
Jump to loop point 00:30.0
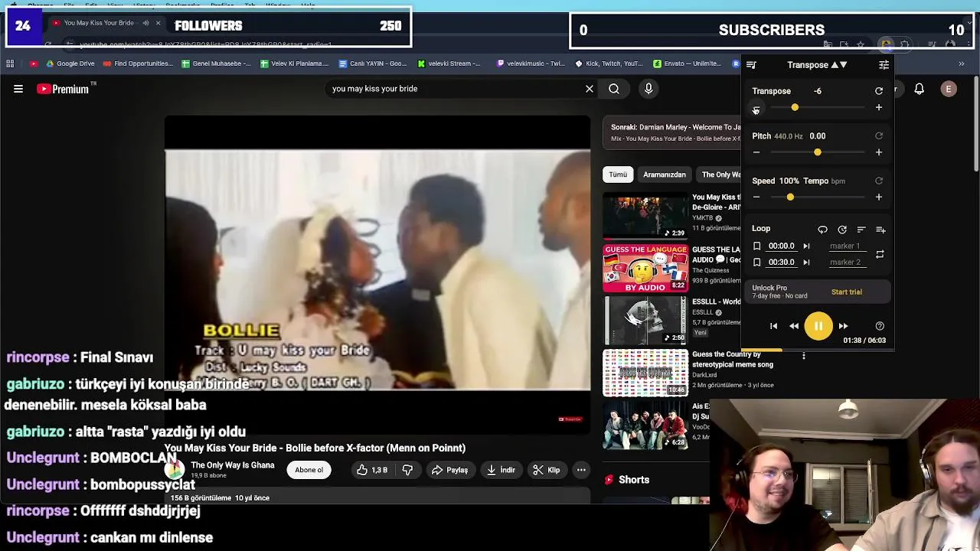click(x=806, y=262)
